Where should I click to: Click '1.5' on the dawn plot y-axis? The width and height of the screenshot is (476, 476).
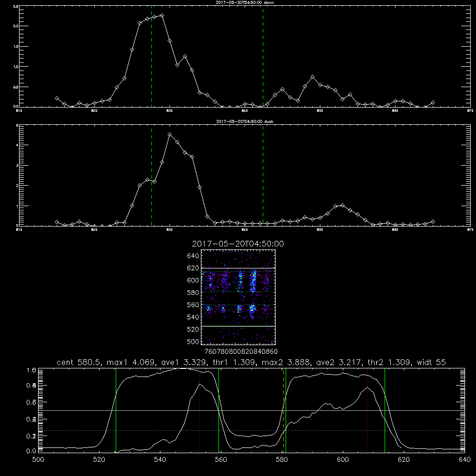tap(16, 47)
